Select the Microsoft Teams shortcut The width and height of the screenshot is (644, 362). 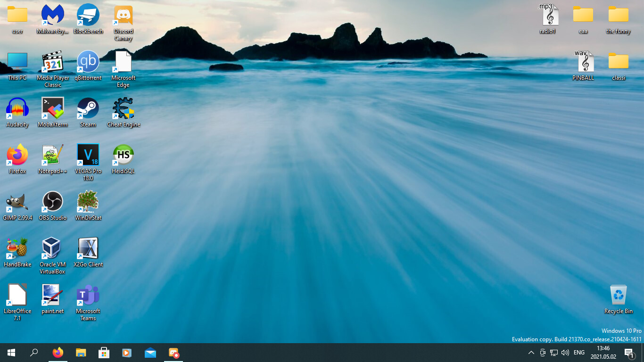pyautogui.click(x=88, y=303)
